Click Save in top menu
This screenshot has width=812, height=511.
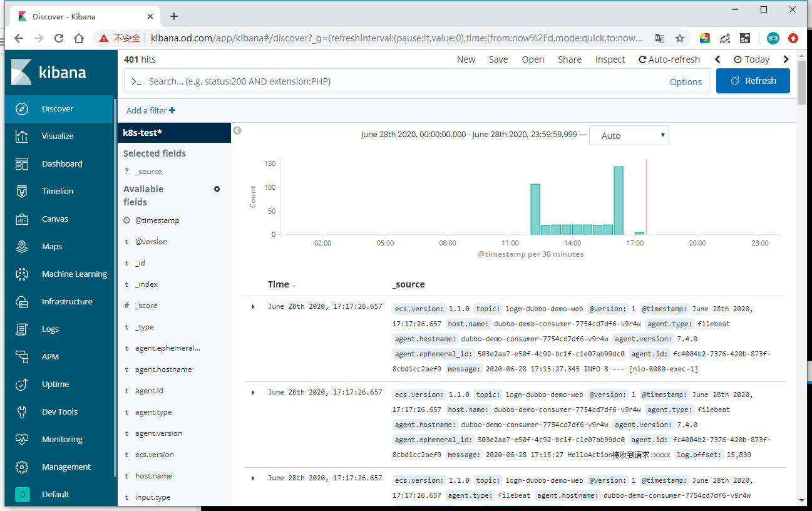[x=498, y=59]
